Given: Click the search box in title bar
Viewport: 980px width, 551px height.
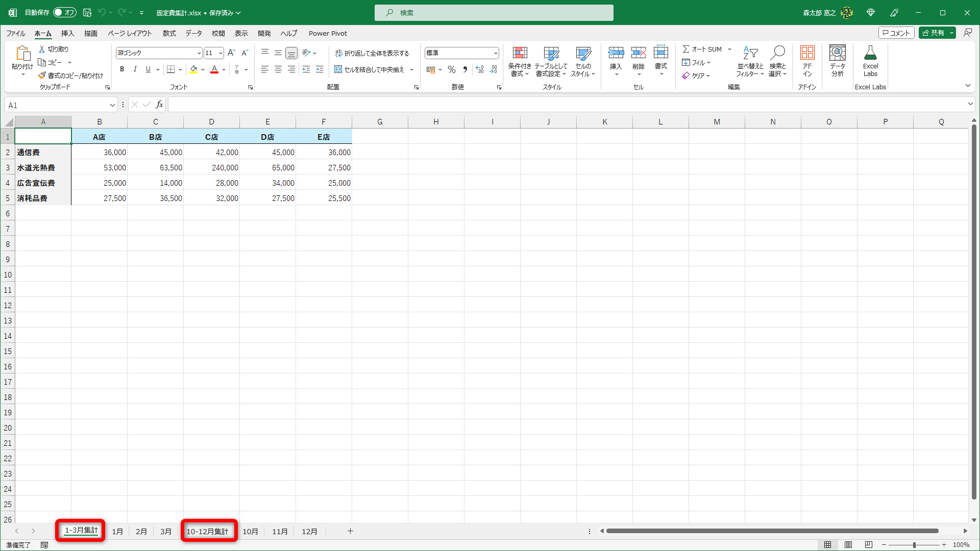Looking at the screenshot, I should (494, 13).
